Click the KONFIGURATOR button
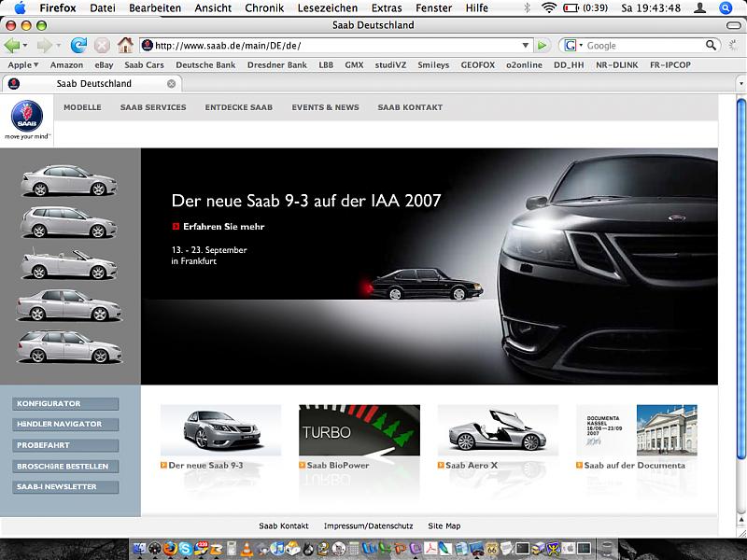The width and height of the screenshot is (747, 560). (x=65, y=404)
